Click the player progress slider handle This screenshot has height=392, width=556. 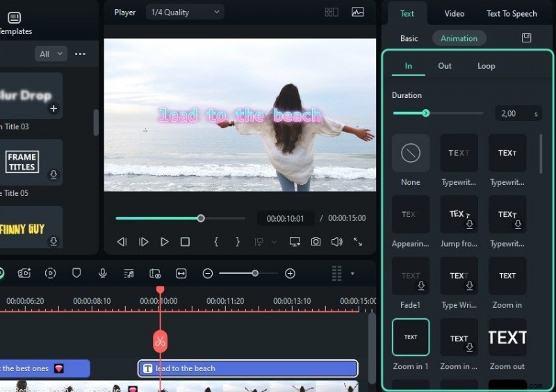pos(201,218)
